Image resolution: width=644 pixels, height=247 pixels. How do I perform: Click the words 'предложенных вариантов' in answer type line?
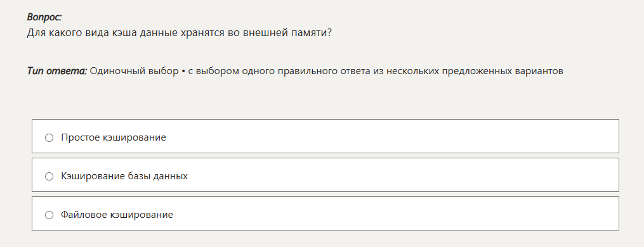click(503, 71)
